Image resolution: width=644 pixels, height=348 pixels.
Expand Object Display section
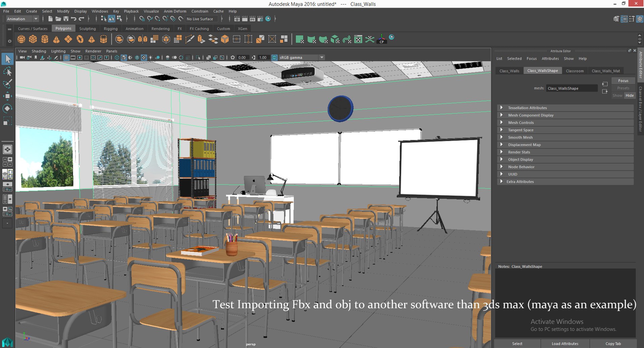tap(565, 160)
